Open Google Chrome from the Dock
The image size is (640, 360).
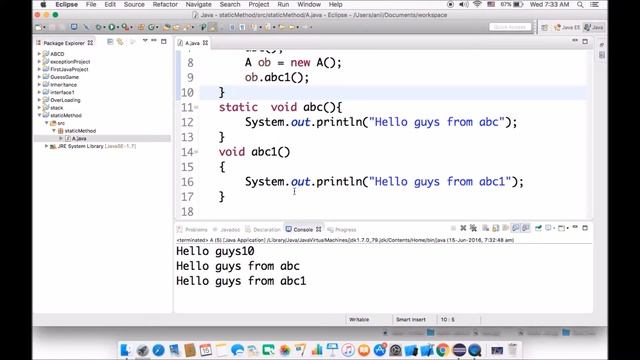443,350
